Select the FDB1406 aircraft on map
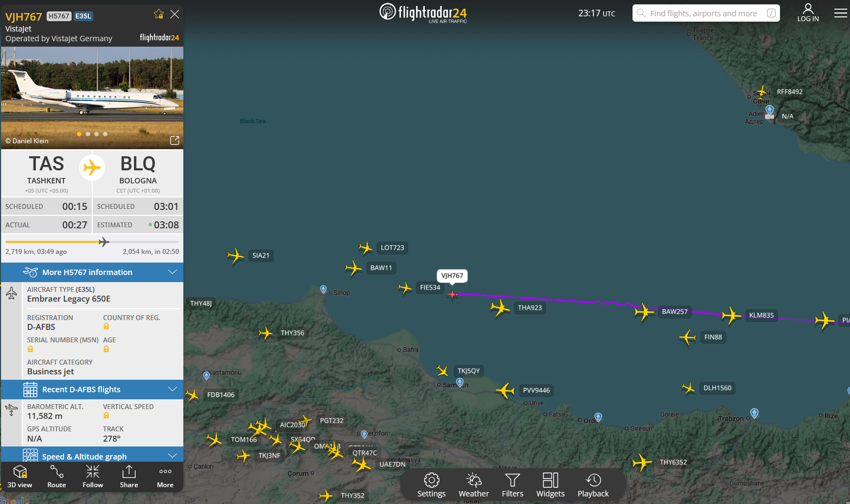Viewport: 850px width, 504px height. pos(191,395)
